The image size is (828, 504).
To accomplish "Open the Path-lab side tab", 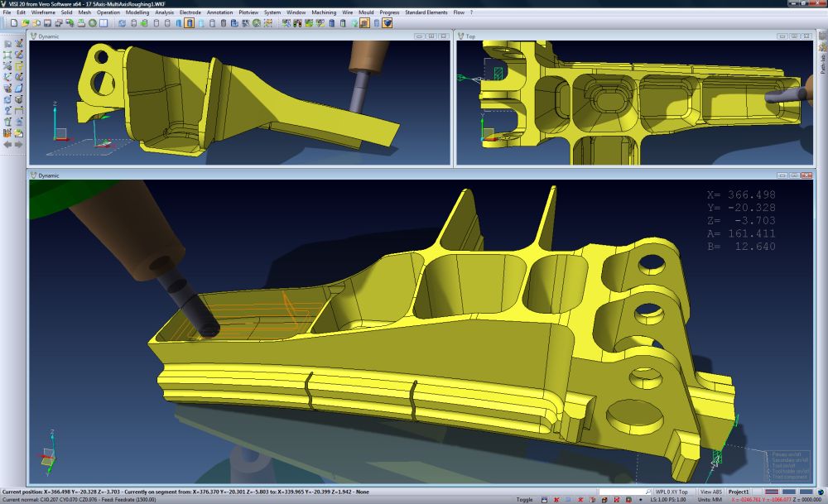I will pos(822,64).
